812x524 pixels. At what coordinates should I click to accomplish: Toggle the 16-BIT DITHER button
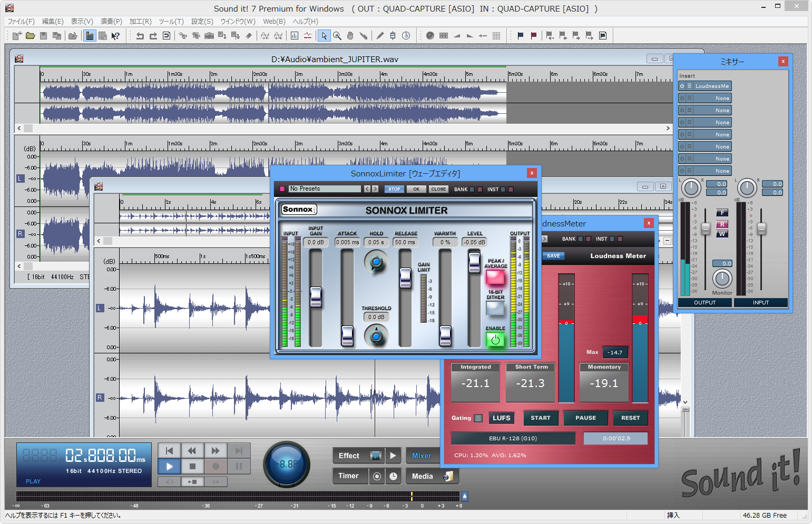pos(495,309)
